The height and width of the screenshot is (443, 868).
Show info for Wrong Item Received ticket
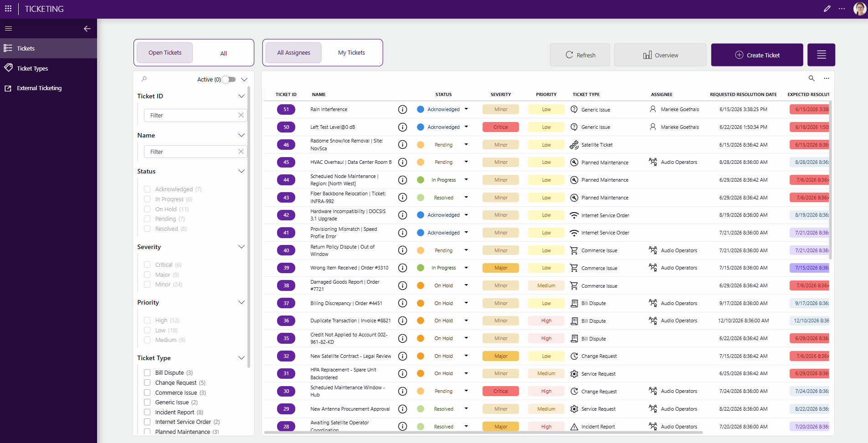point(402,268)
